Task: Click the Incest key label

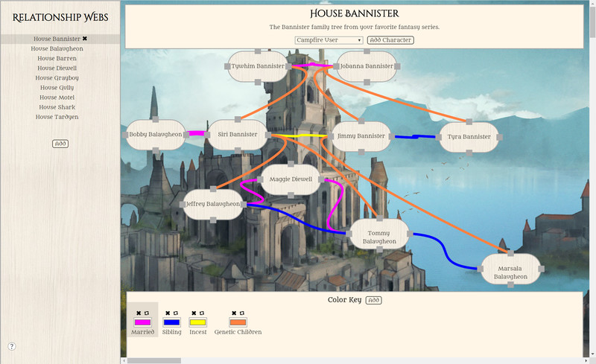Action: (x=197, y=332)
